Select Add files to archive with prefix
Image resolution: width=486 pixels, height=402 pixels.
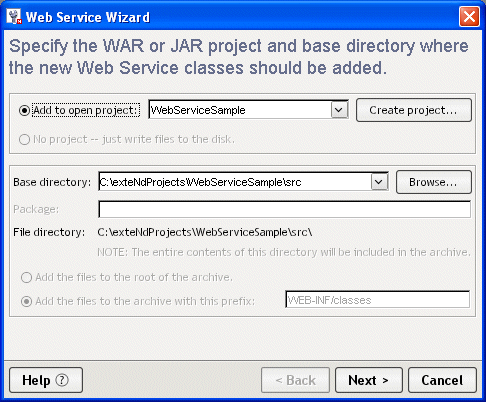point(26,301)
